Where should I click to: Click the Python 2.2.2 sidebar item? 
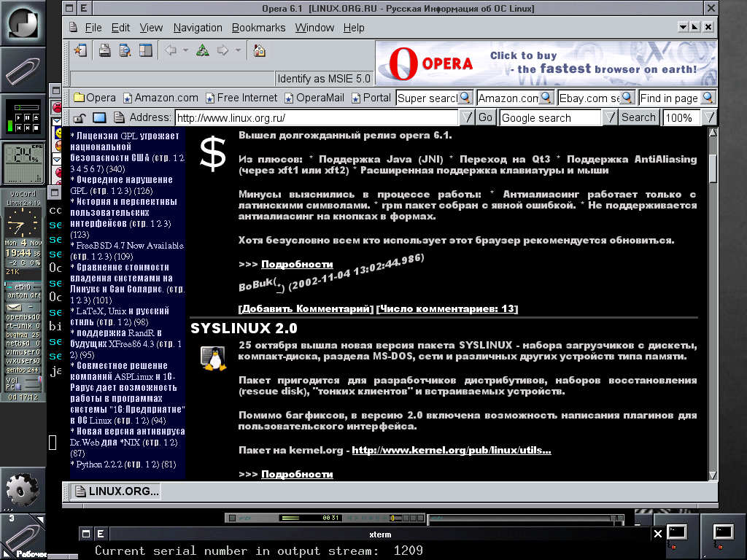point(123,464)
